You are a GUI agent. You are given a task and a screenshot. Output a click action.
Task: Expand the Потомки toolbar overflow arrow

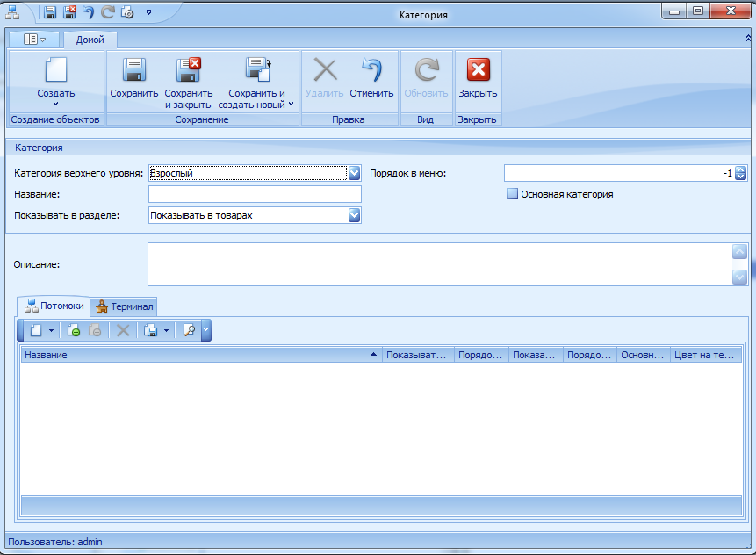coord(206,330)
